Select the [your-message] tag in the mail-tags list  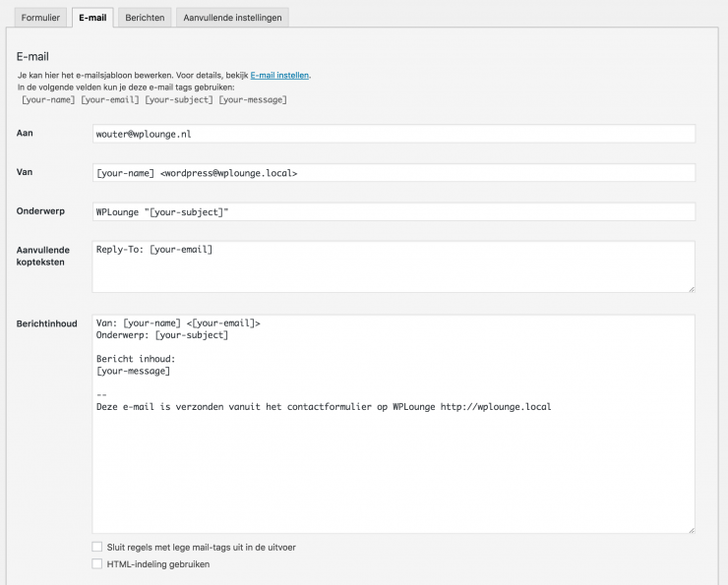click(253, 99)
